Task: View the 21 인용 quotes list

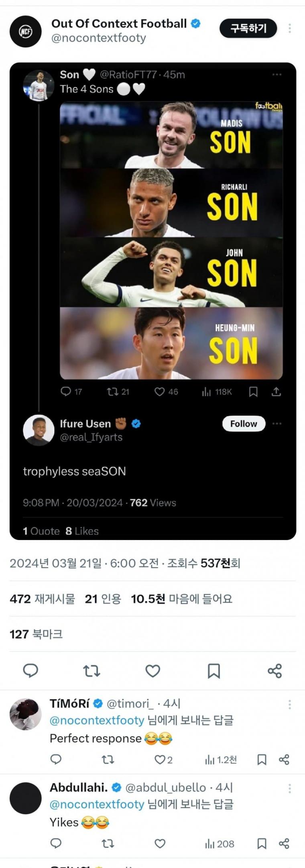Action: 103,599
